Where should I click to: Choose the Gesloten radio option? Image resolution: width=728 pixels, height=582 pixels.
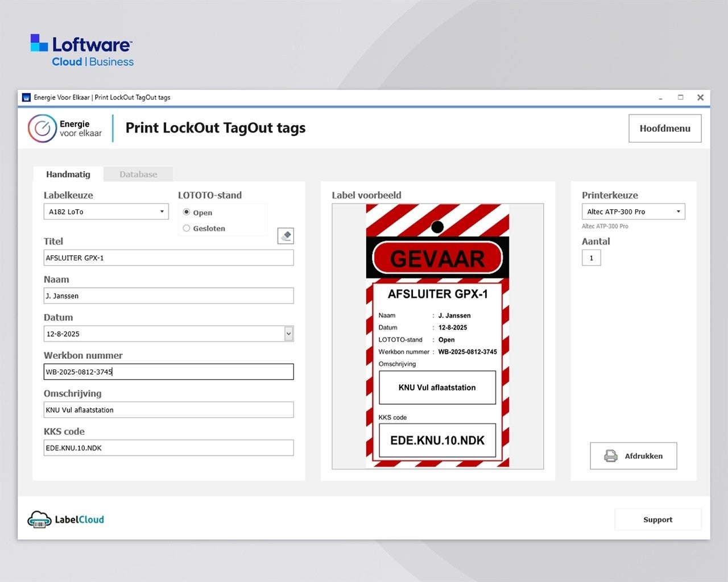[187, 228]
